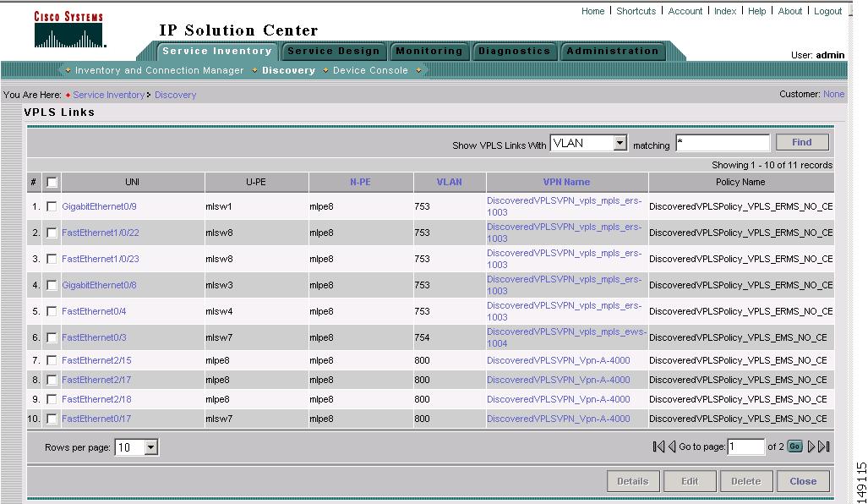Check the FastEthernet1/0/22 row checkbox
Image resolution: width=868 pixels, height=504 pixels.
coord(52,233)
